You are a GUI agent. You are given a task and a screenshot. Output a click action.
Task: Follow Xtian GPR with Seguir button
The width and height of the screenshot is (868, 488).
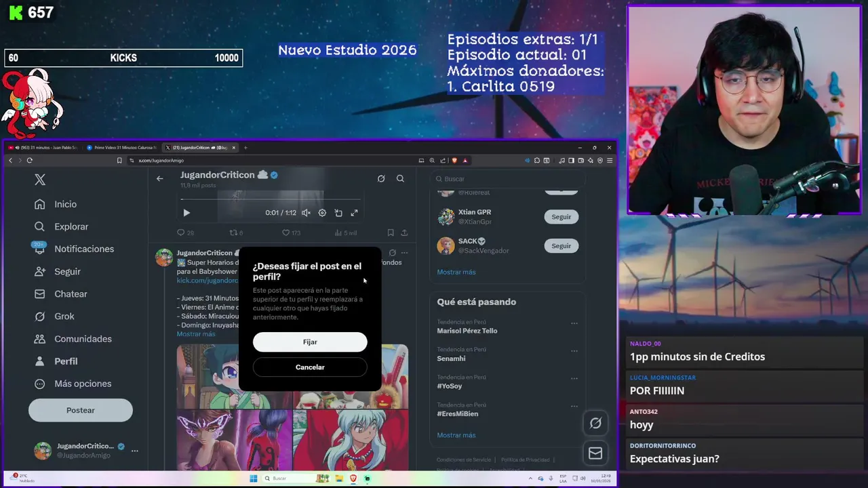[x=561, y=217]
